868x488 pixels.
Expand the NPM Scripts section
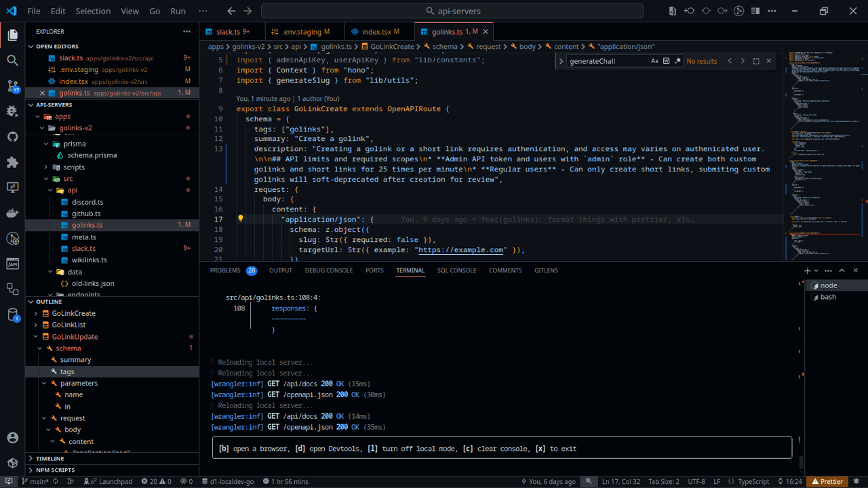(x=55, y=470)
